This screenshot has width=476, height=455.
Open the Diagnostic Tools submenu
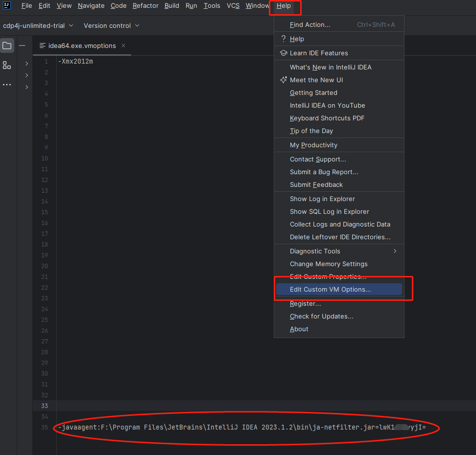[x=339, y=251]
